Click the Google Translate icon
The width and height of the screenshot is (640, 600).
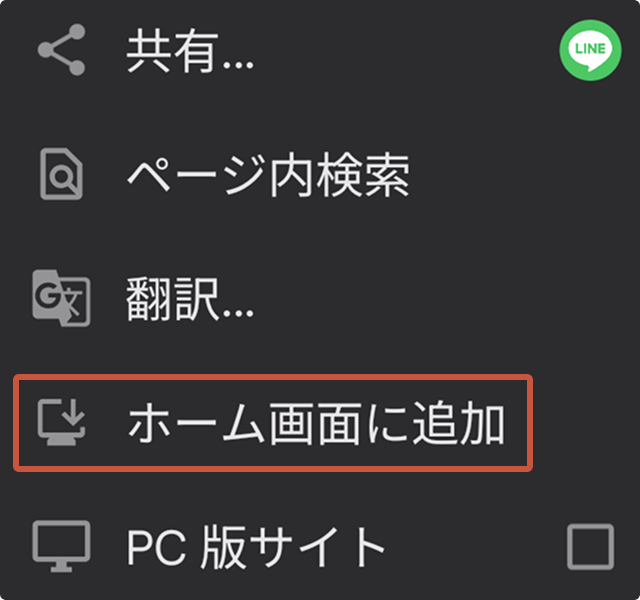click(x=61, y=298)
